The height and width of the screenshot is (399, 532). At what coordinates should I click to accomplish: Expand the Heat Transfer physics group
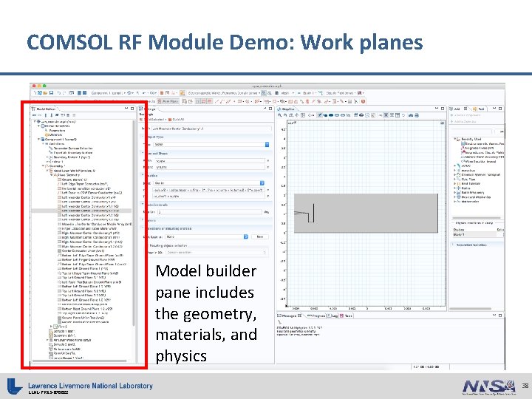tap(454, 183)
